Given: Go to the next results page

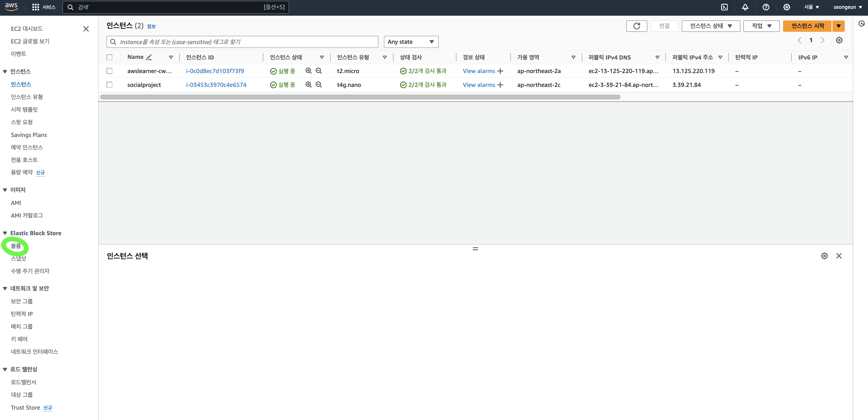Looking at the screenshot, I should click(822, 40).
